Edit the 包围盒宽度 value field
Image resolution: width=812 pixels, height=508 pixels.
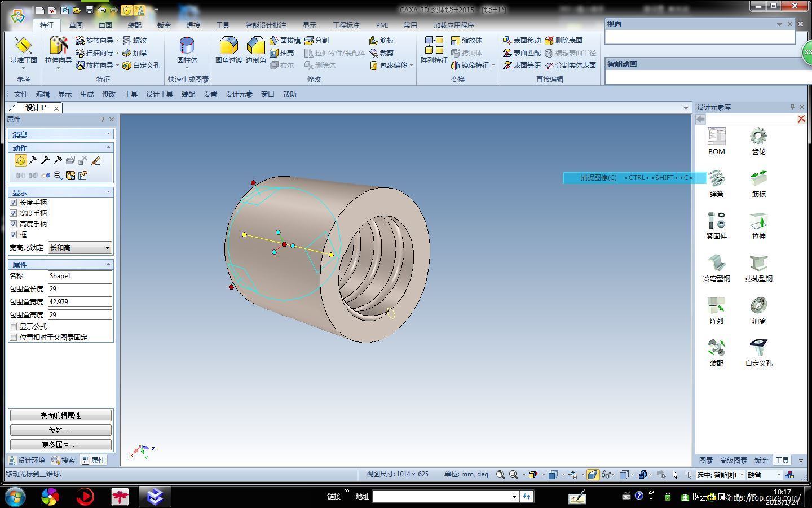coord(80,302)
